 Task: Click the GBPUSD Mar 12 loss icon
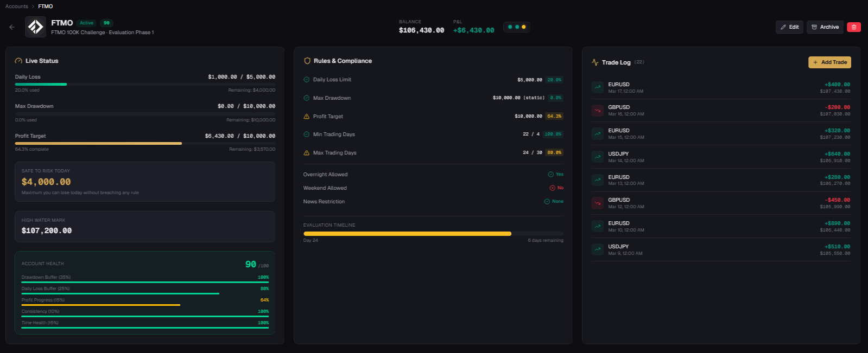(x=598, y=203)
